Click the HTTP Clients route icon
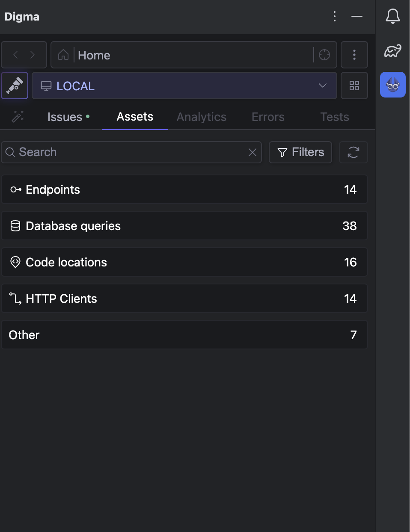410x532 pixels. pos(15,299)
